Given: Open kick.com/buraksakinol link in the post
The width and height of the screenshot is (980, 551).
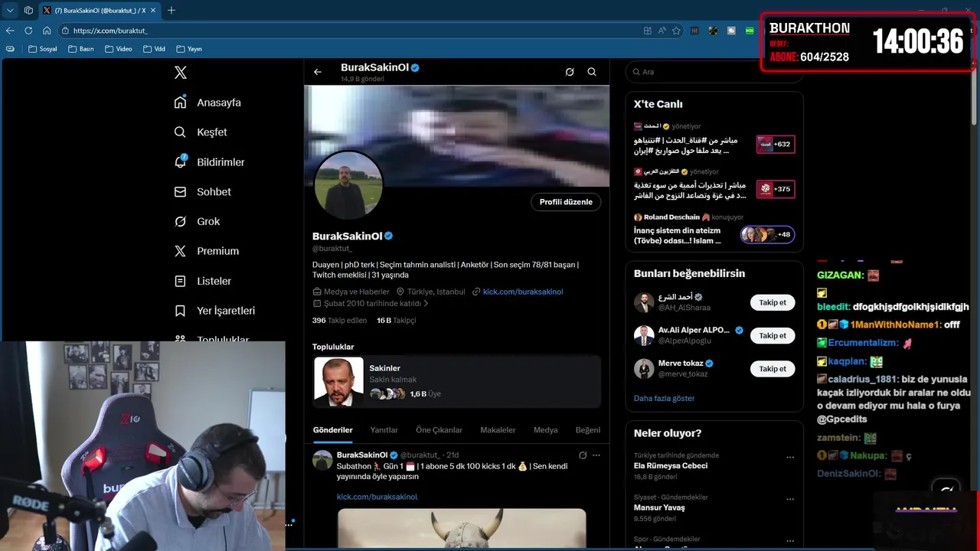Looking at the screenshot, I should point(377,497).
